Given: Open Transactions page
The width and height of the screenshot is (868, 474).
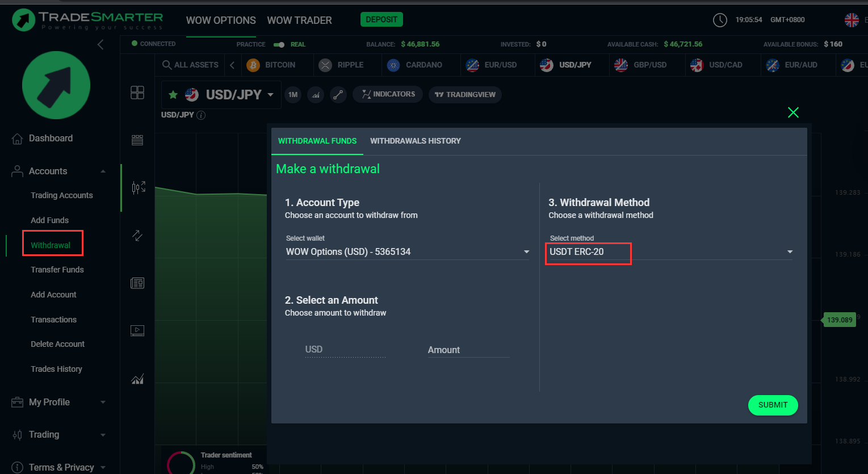Looking at the screenshot, I should pyautogui.click(x=53, y=320).
